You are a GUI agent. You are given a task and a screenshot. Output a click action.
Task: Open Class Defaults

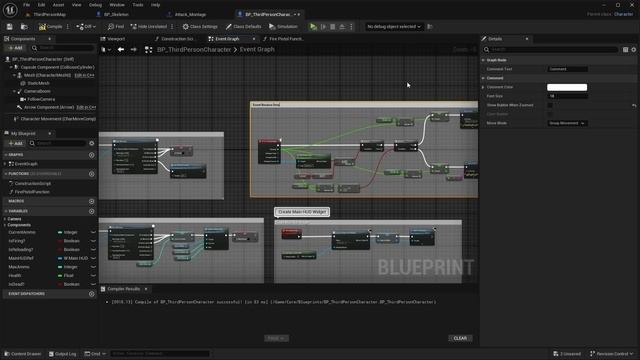(x=243, y=27)
